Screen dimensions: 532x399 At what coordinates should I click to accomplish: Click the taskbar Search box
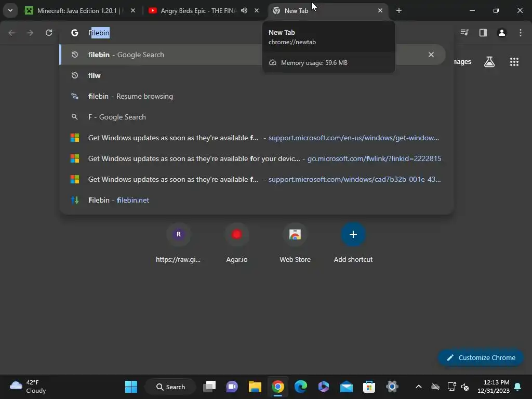click(170, 387)
